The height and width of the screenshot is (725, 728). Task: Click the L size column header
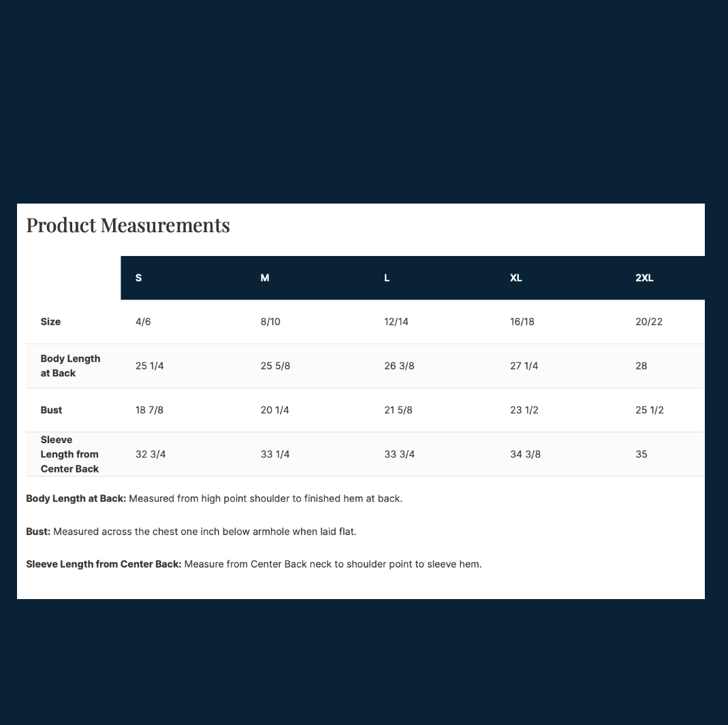tap(387, 278)
